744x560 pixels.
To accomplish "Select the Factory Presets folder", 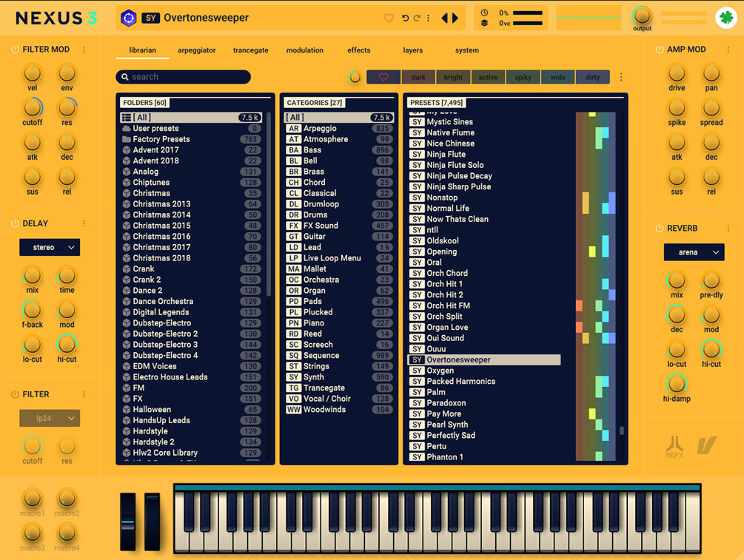I will (191, 139).
